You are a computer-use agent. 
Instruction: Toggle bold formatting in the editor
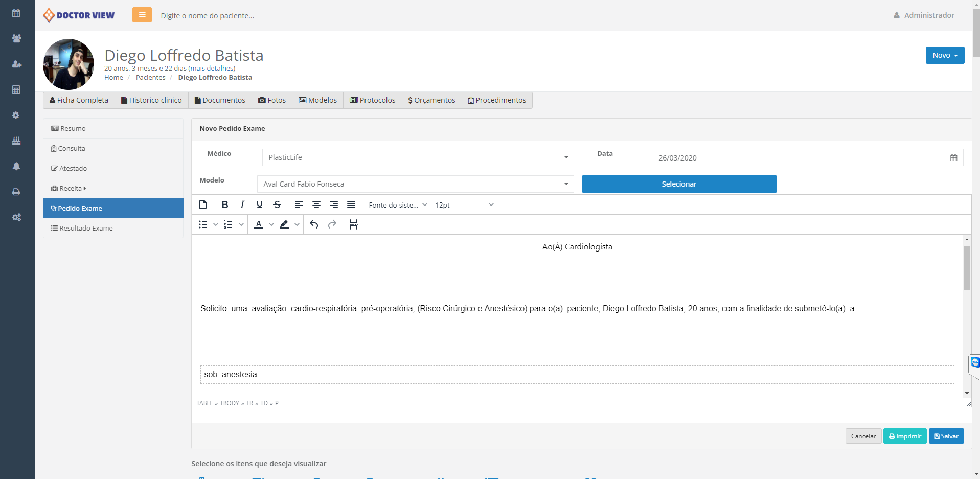pyautogui.click(x=225, y=205)
